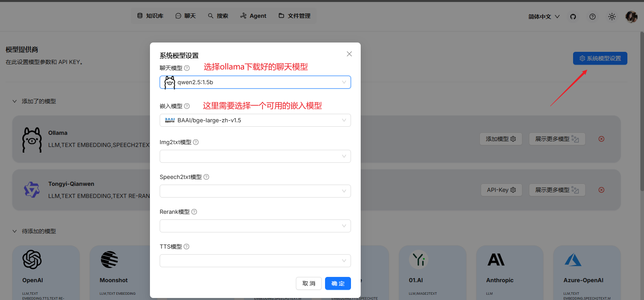Image resolution: width=644 pixels, height=300 pixels.
Task: Click the 模型提供商 page heading
Action: pyautogui.click(x=22, y=49)
